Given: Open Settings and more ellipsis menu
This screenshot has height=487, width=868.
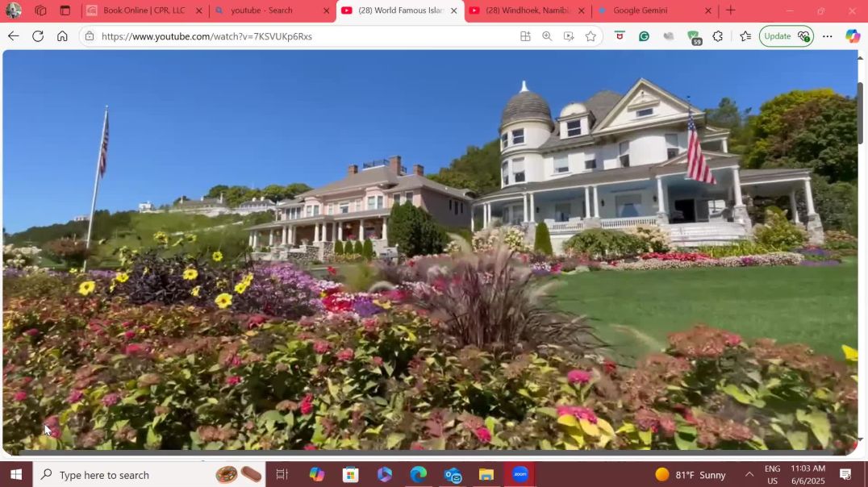Looking at the screenshot, I should click(x=827, y=36).
